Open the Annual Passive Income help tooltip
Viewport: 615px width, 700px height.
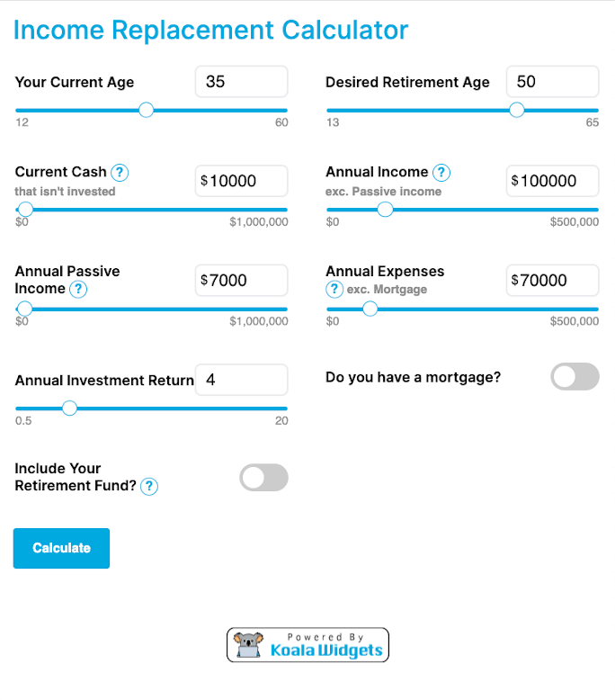[x=78, y=289]
